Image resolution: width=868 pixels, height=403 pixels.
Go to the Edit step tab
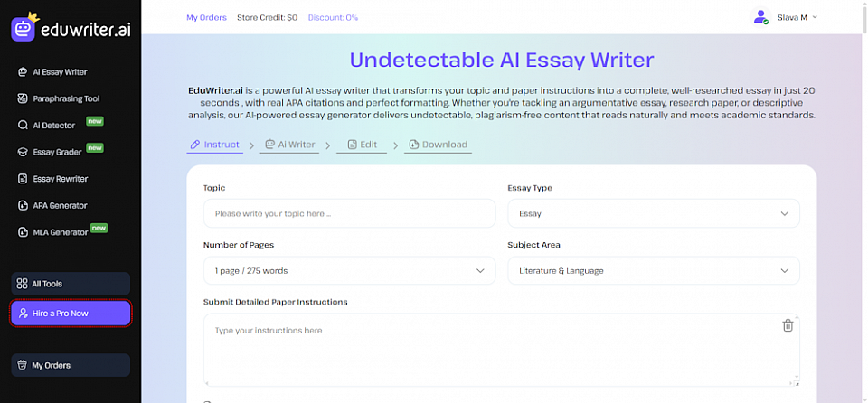[x=361, y=145]
